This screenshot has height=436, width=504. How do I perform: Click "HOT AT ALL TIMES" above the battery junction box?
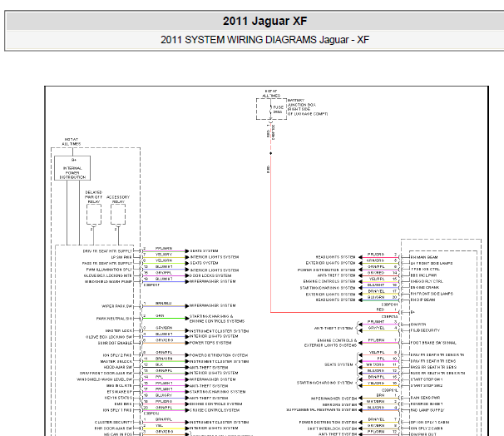pos(271,93)
